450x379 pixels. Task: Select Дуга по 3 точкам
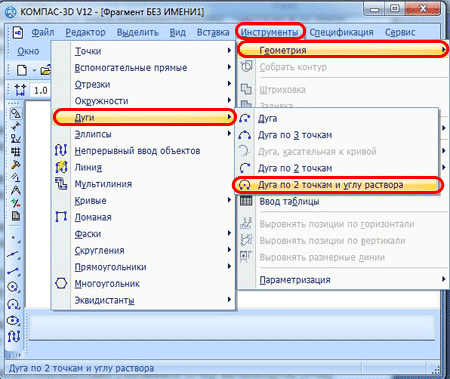pos(337,135)
